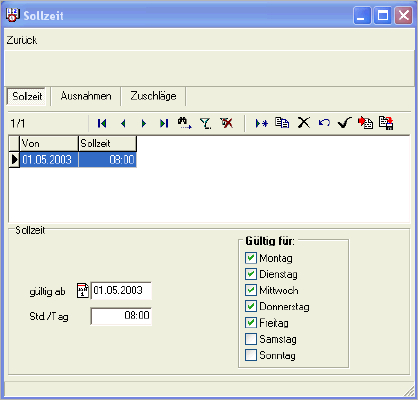Open Zurück menu item
The height and width of the screenshot is (400, 418).
22,40
